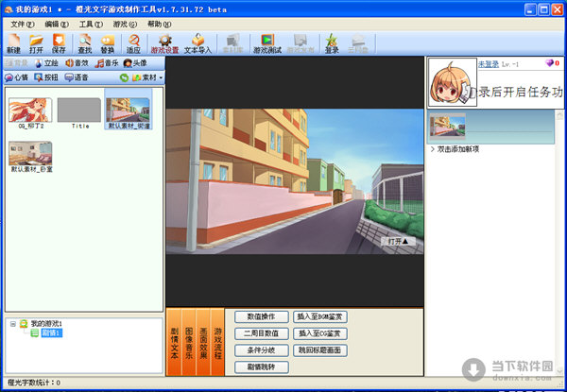The image size is (567, 392).
Task: Run 游戏测试 (Game Test) play icon
Action: [x=267, y=43]
